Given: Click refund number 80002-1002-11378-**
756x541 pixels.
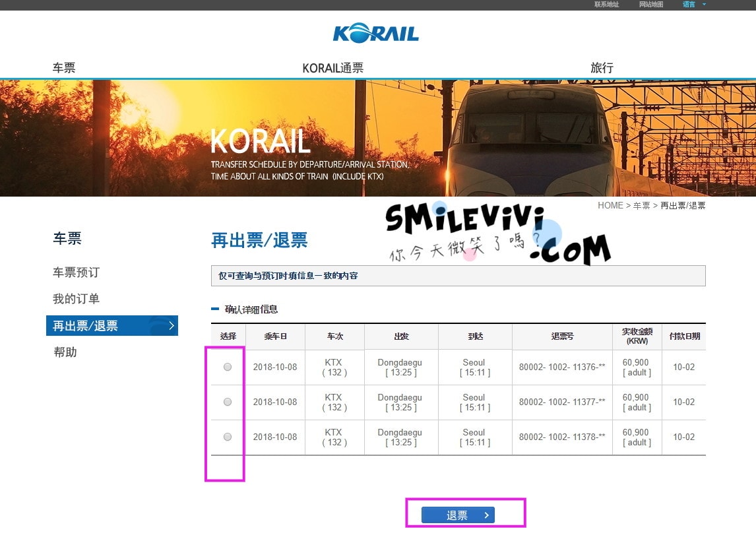Looking at the screenshot, I should [562, 437].
